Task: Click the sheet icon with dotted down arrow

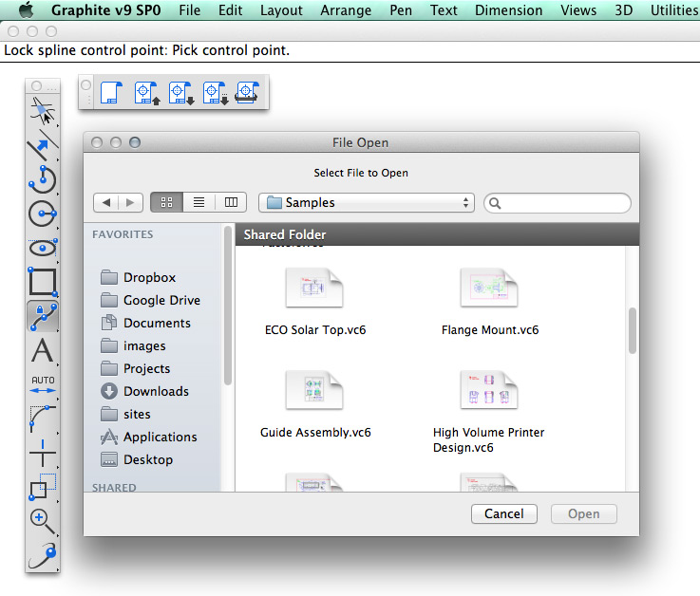Action: (216, 93)
